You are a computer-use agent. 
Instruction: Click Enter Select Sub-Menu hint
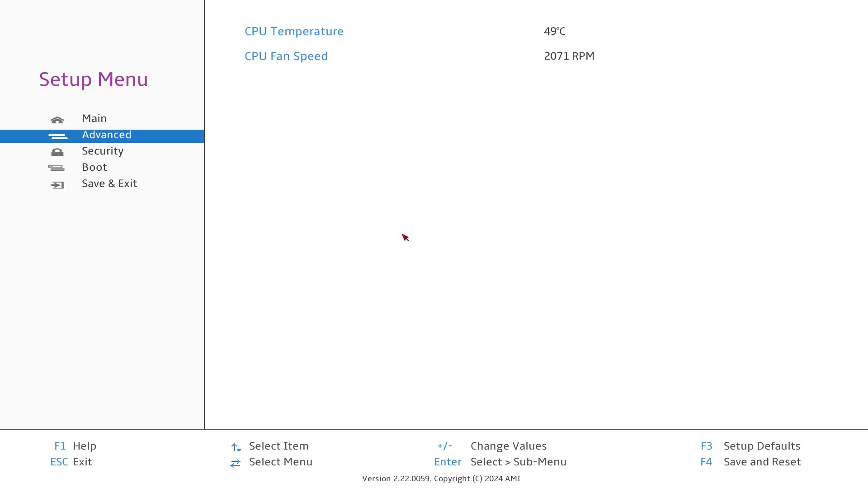[448, 462]
